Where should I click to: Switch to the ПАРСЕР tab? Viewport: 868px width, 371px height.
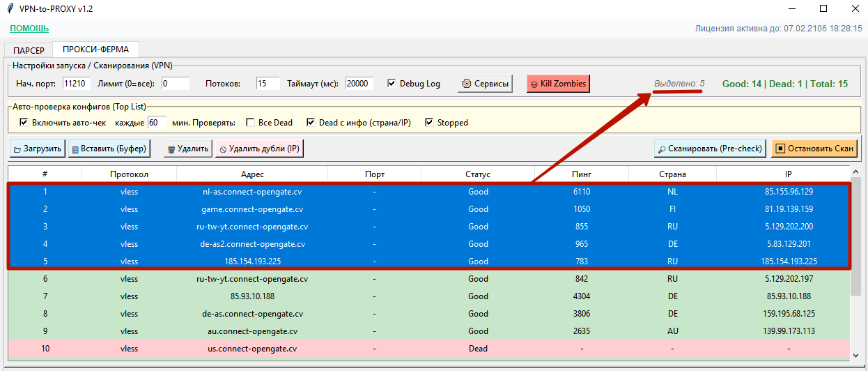[29, 50]
